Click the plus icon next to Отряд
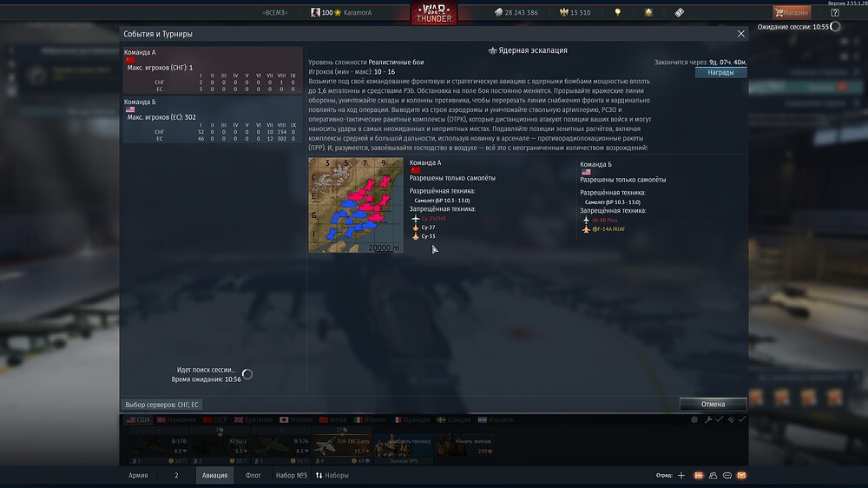 click(681, 476)
